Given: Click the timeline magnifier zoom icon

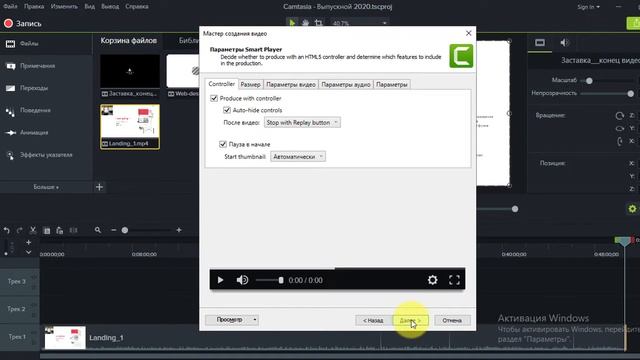Looking at the screenshot, I should pos(98,230).
